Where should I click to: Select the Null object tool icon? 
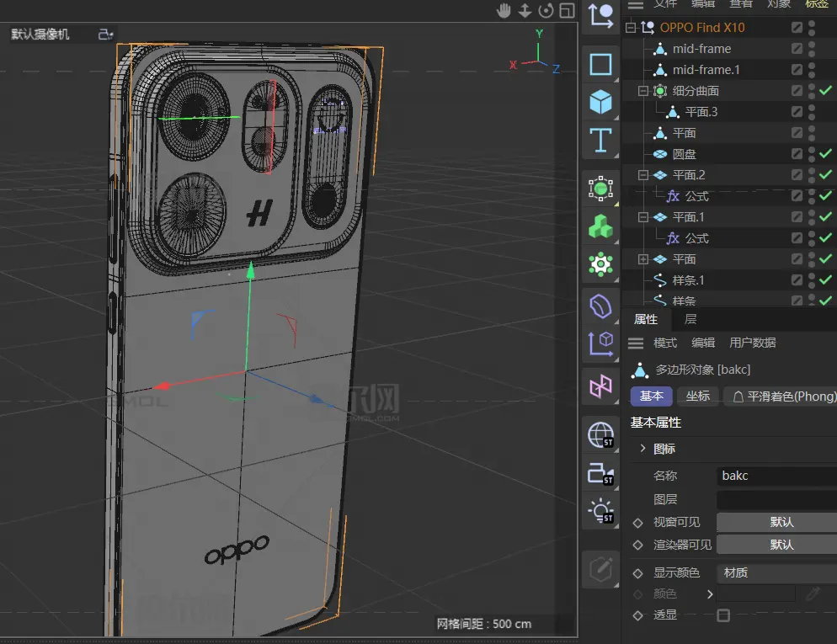(x=600, y=16)
